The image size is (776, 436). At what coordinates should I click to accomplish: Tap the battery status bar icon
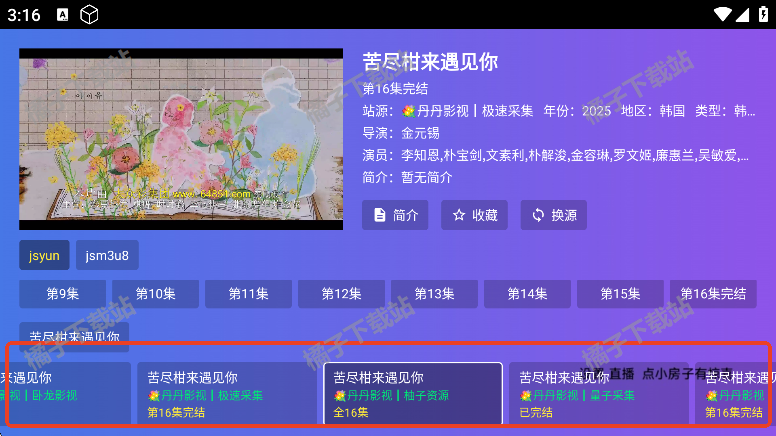763,14
